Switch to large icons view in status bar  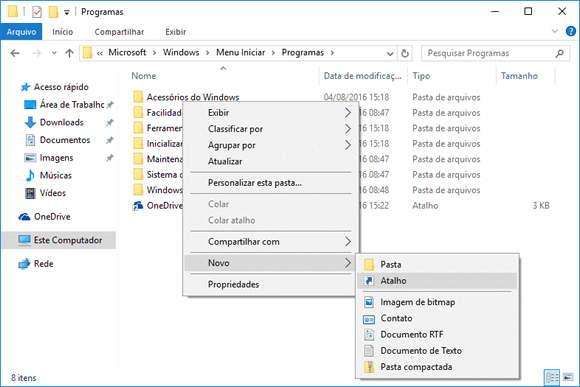coord(568,377)
